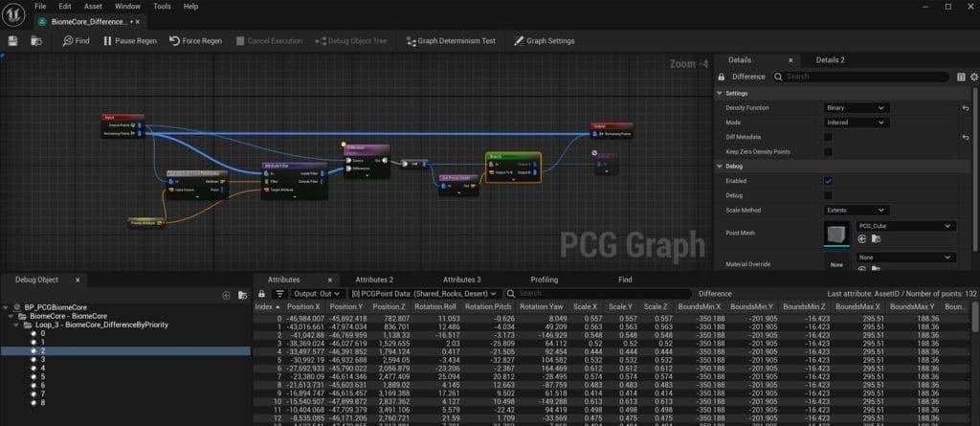Click the PCG_Cube point mesh thumbnail
Viewport: 980px width, 426px height.
click(x=837, y=233)
